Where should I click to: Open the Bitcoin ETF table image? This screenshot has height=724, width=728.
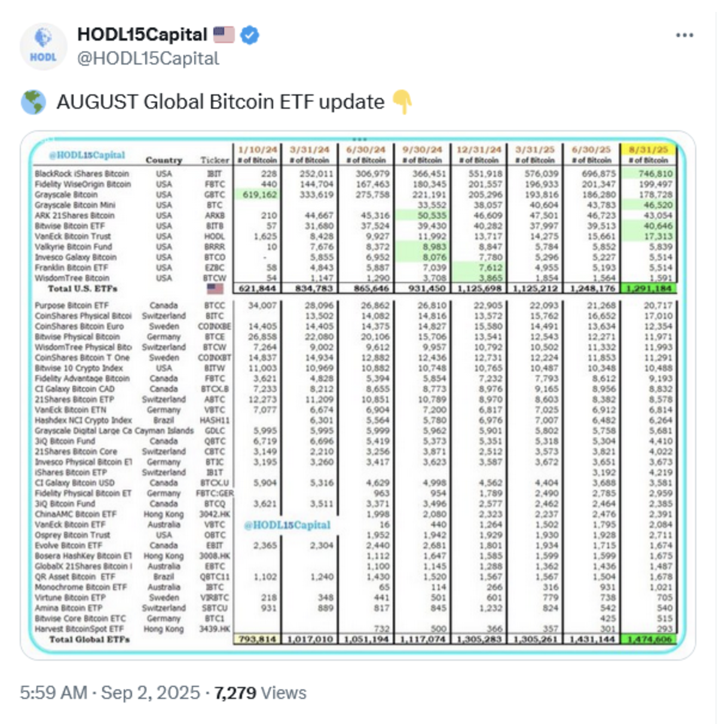[x=358, y=395]
